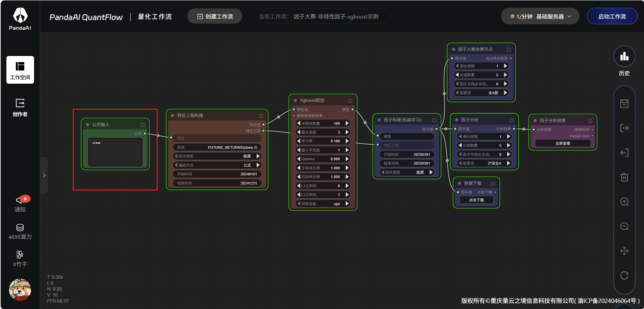
Task: Click the export workflow icon in right toolbar
Action: pos(624,128)
